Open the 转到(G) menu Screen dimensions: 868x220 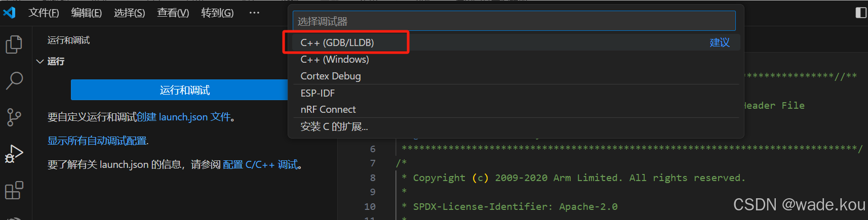tap(218, 13)
